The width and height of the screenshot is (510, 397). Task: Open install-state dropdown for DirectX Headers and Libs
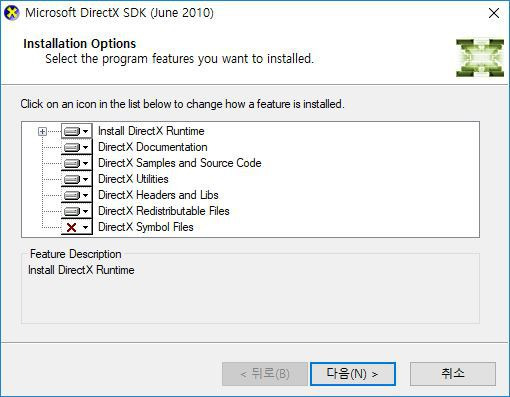click(x=77, y=195)
